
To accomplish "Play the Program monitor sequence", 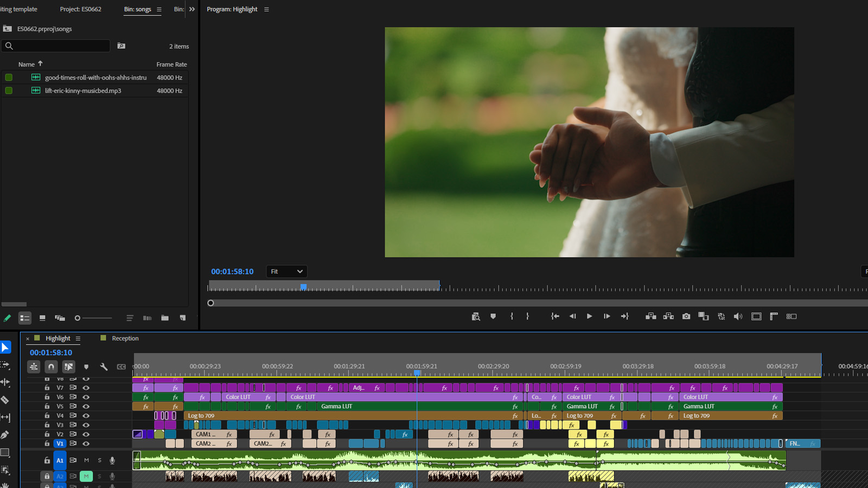I will click(x=589, y=317).
